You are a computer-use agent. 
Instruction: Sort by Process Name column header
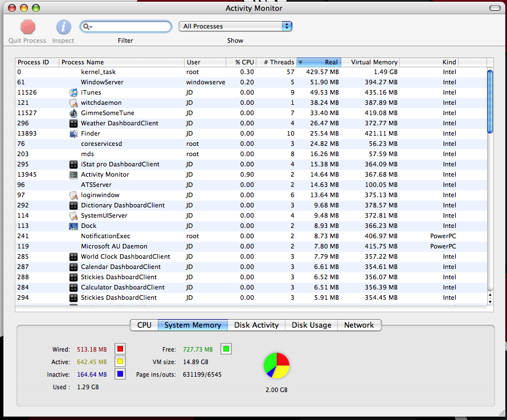click(x=121, y=62)
